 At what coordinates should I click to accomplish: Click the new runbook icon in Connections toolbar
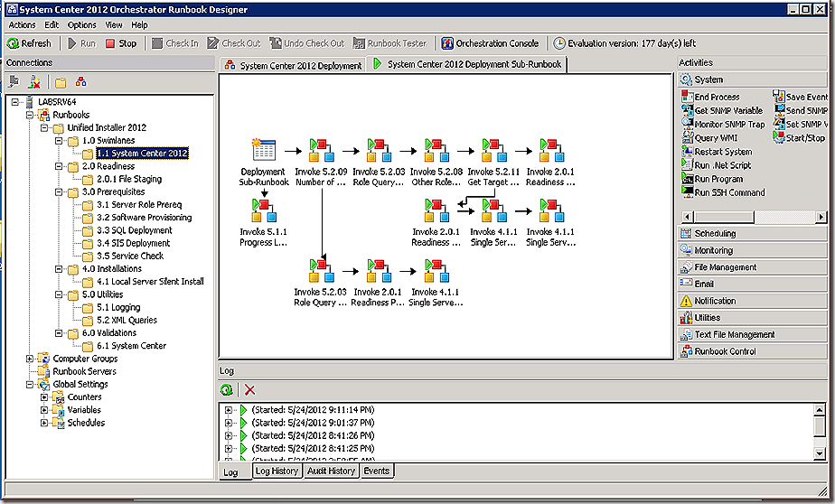pyautogui.click(x=81, y=82)
